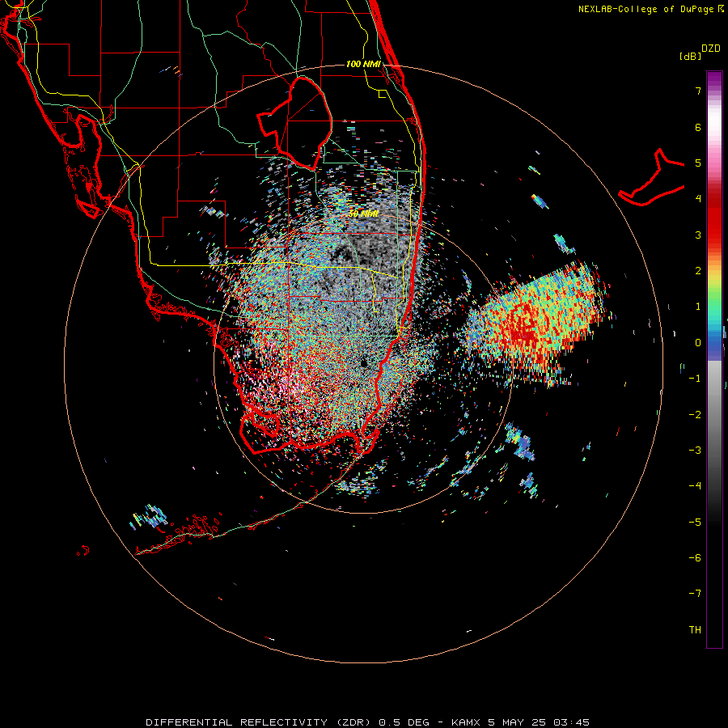728x728 pixels.
Task: Click the 5 MAY 25 03:45 timestamp
Action: click(539, 722)
